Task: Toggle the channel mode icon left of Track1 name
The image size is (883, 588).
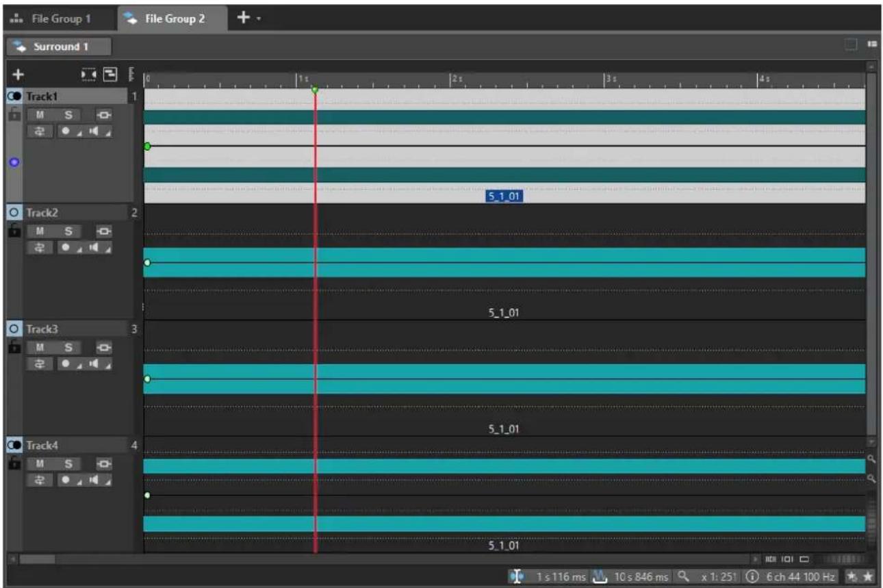Action: tap(15, 97)
